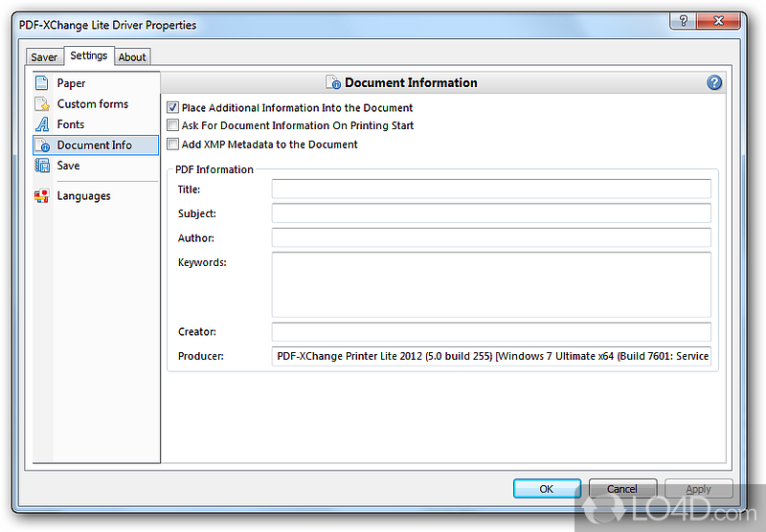766x532 pixels.
Task: Click the Cancel button
Action: pyautogui.click(x=622, y=489)
